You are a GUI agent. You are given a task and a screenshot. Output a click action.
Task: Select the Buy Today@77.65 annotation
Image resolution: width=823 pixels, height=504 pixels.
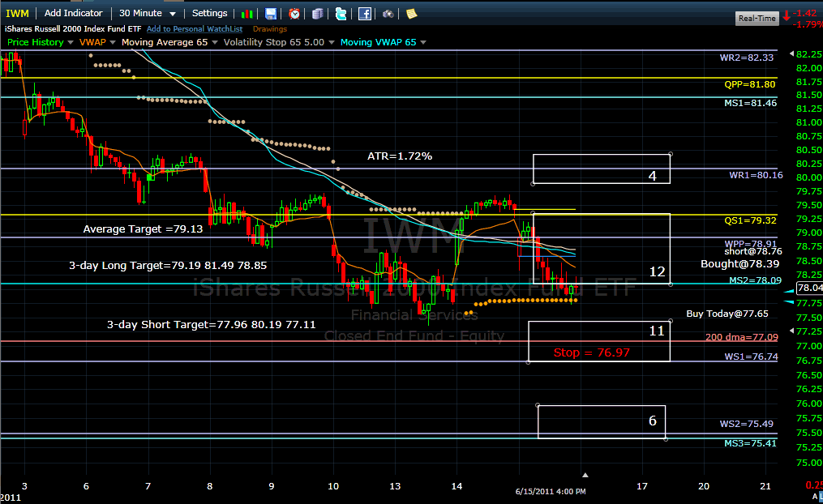click(x=727, y=314)
